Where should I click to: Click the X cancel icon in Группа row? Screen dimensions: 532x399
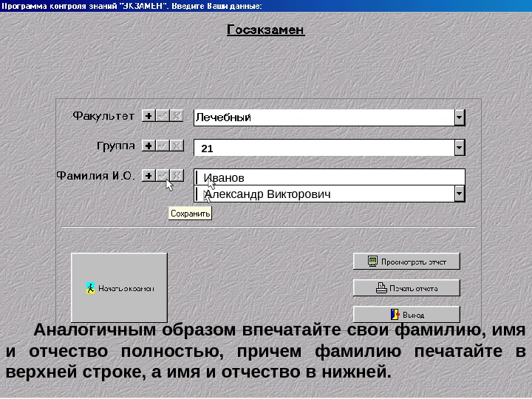tap(177, 146)
